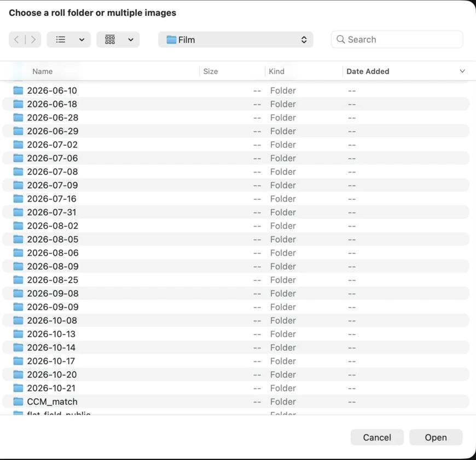Select the folder named 2026-10-13
The height and width of the screenshot is (460, 476).
pos(51,334)
